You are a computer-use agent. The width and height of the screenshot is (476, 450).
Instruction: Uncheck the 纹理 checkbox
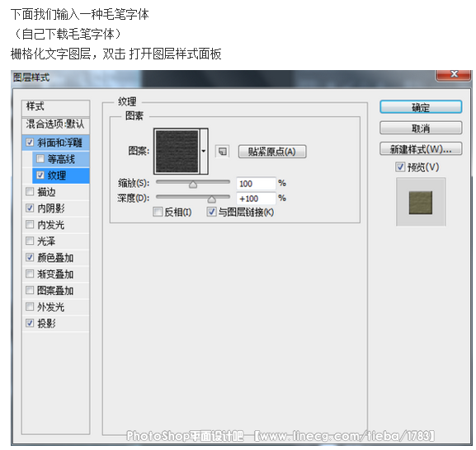tap(40, 175)
